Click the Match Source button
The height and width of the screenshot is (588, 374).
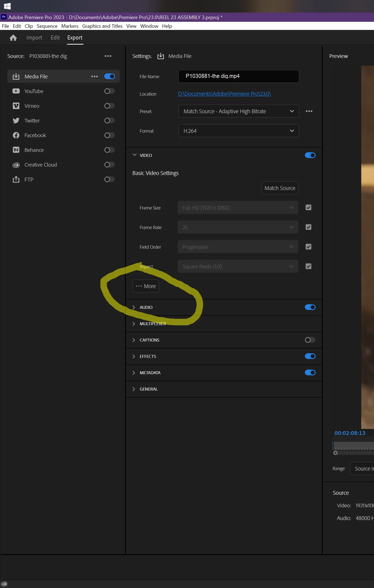280,188
